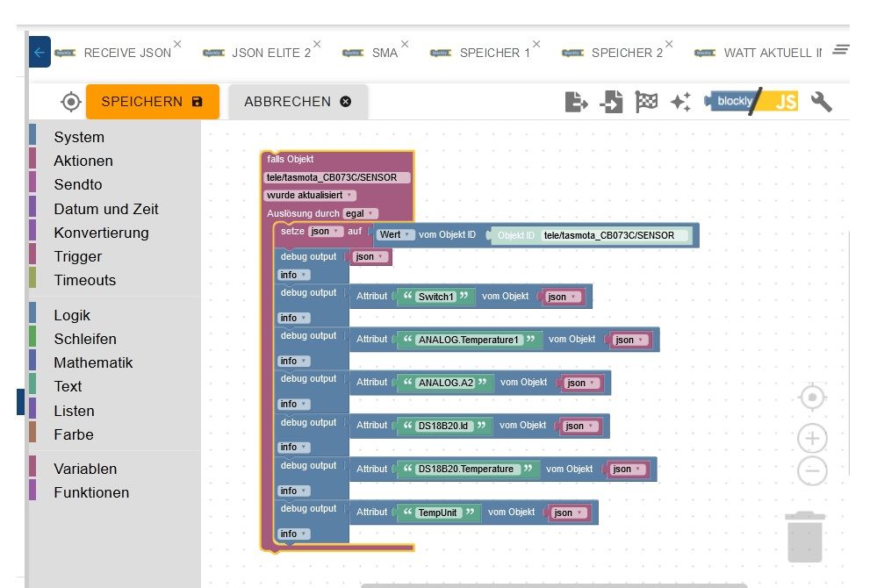The height and width of the screenshot is (588, 877).
Task: Edit the trigger object ID tele/tasmota_CB073C/SENSOR field
Action: [x=337, y=177]
